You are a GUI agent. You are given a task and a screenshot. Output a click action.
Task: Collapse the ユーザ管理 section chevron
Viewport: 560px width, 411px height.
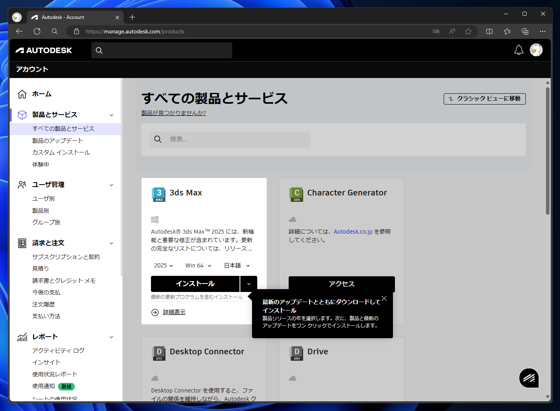pos(111,185)
